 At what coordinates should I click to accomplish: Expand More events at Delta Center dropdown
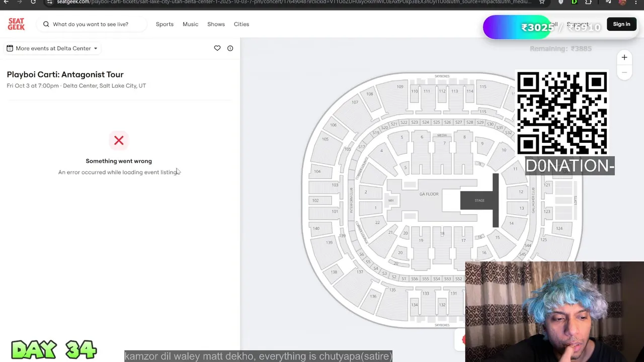coord(52,48)
